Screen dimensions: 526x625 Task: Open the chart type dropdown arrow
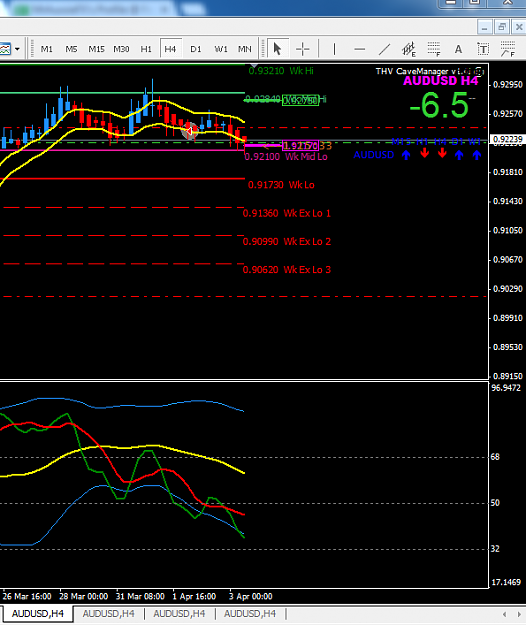(18, 49)
